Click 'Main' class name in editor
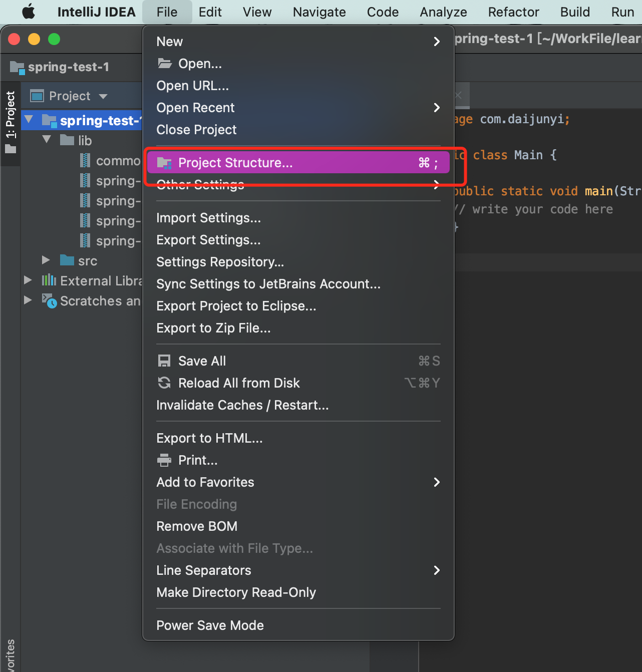The height and width of the screenshot is (672, 642). point(528,155)
